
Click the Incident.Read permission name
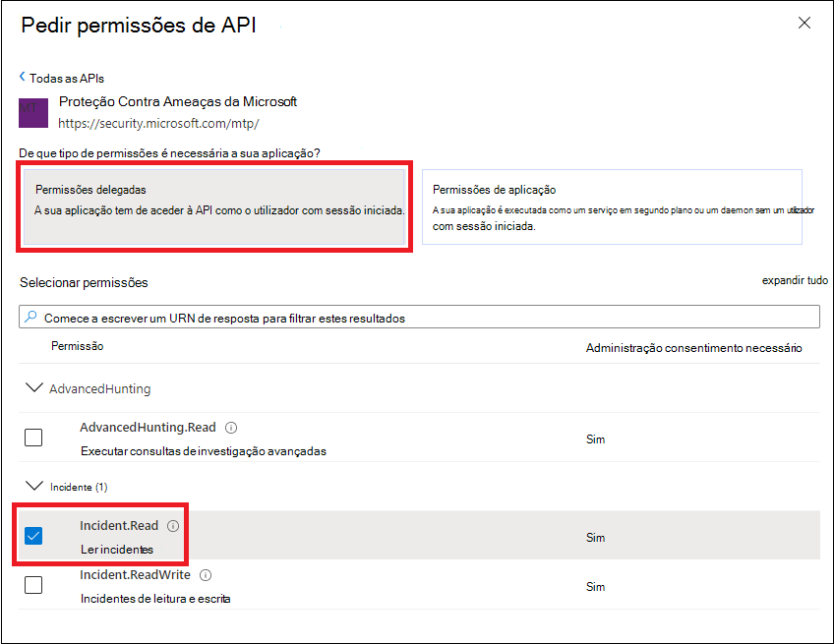[x=119, y=525]
